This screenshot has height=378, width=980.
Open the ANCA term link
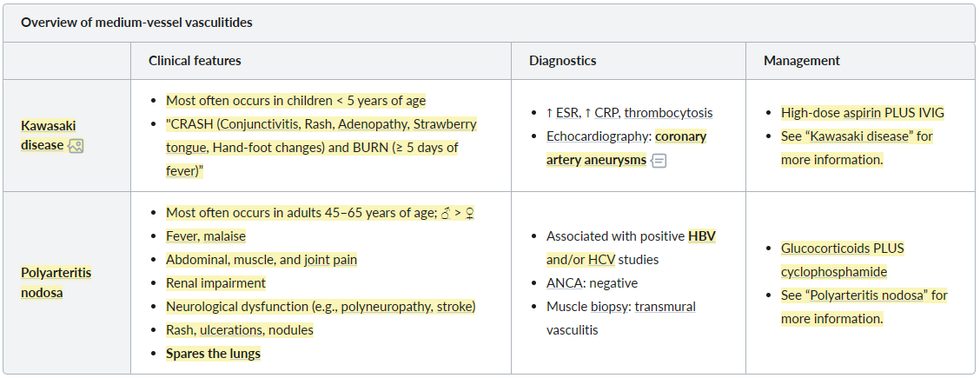(x=565, y=283)
